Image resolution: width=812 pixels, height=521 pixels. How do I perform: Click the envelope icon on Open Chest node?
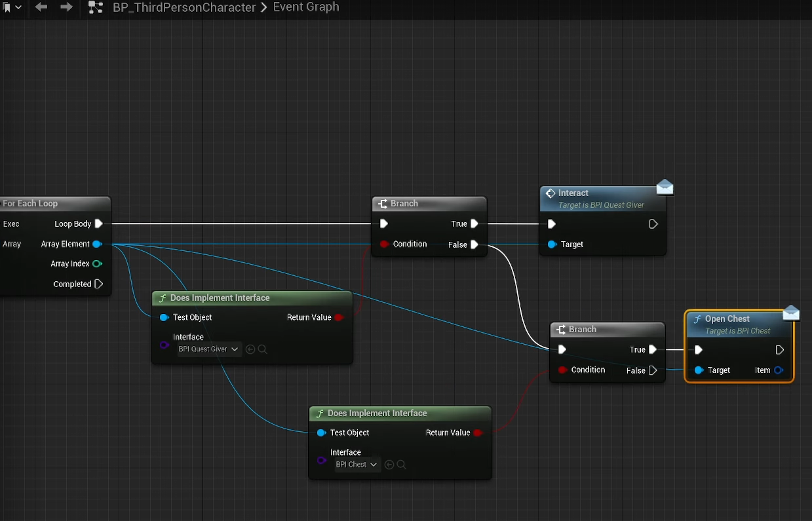pos(791,313)
